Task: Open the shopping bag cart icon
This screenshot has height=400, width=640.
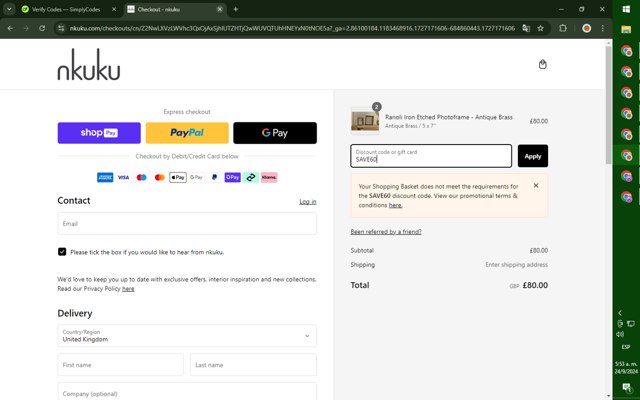Action: pos(542,64)
